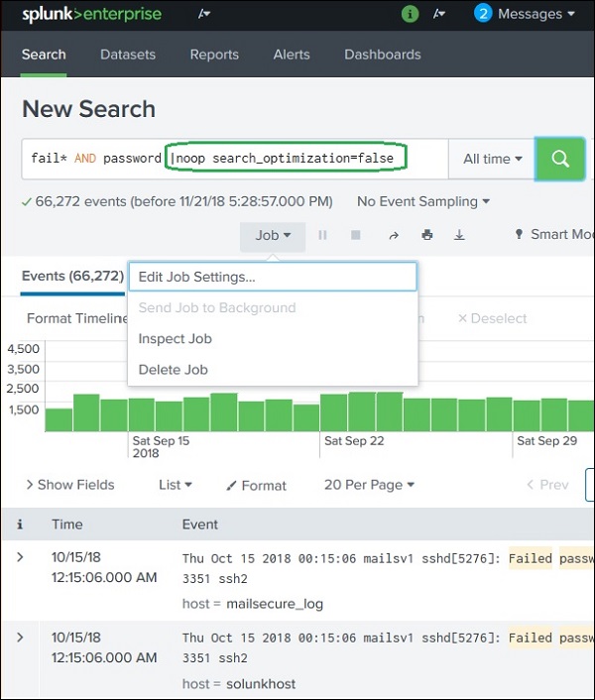
Task: Run the search with magnifier button
Action: point(560,159)
